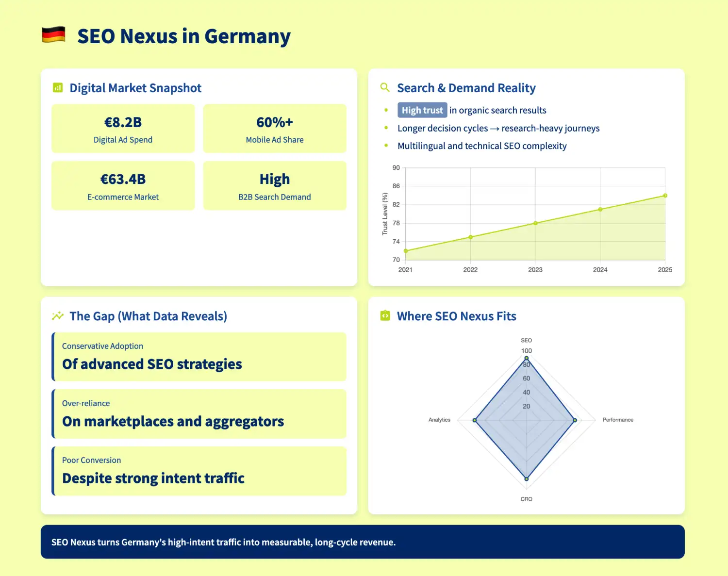Screen dimensions: 728x576
Task: Open the Digital Market Snapshot section header
Action: coord(135,87)
